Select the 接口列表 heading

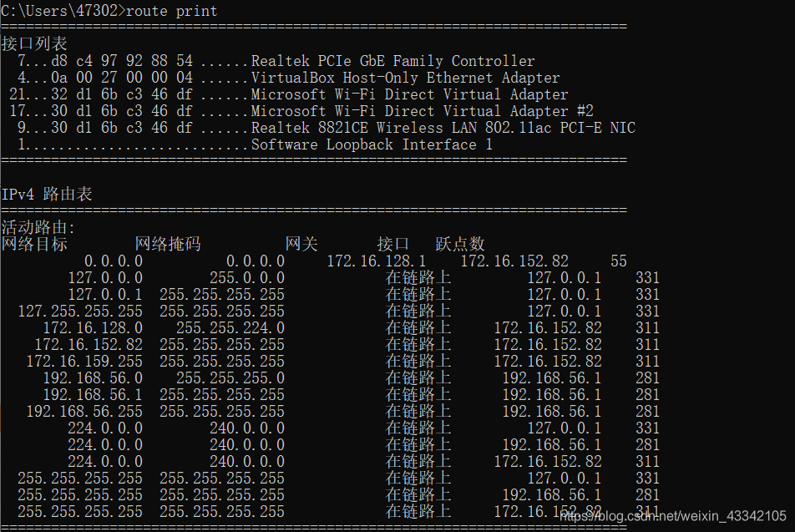coord(34,43)
